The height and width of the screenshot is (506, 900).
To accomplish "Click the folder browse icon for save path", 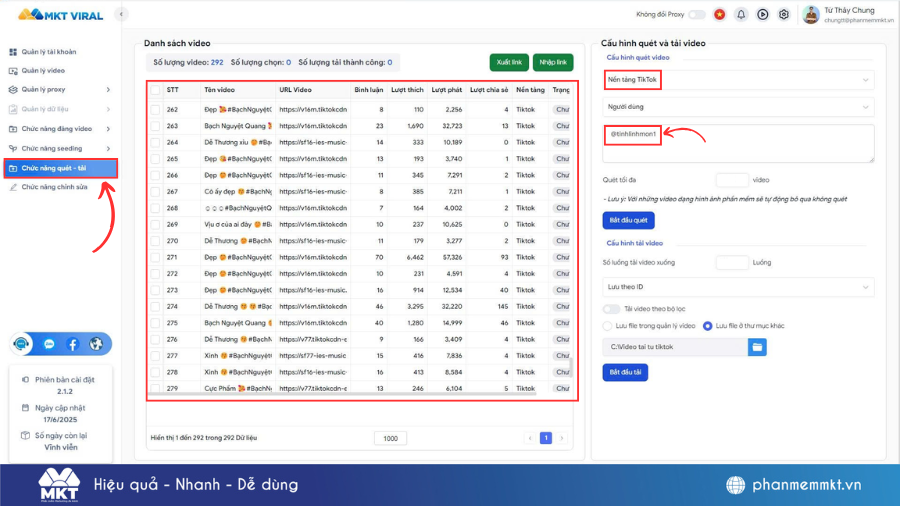I will (757, 347).
